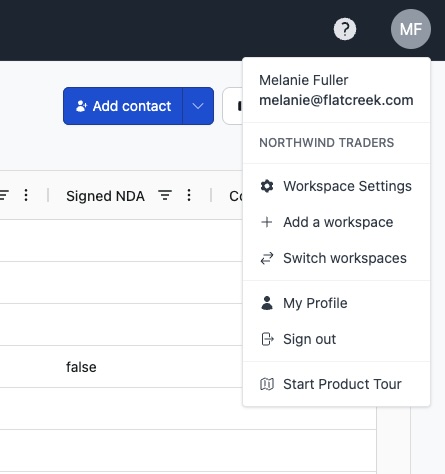The height and width of the screenshot is (474, 445).
Task: Click the map icon for Start Product Tour
Action: pos(267,384)
